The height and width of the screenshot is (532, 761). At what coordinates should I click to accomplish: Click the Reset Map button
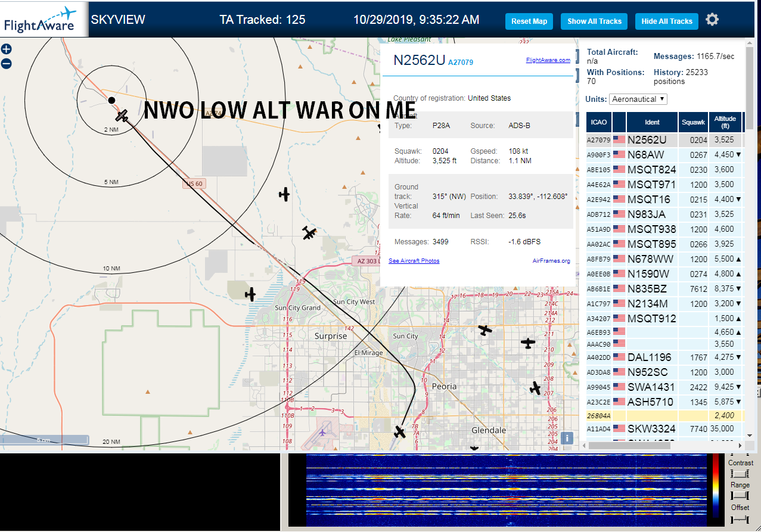[x=529, y=21]
